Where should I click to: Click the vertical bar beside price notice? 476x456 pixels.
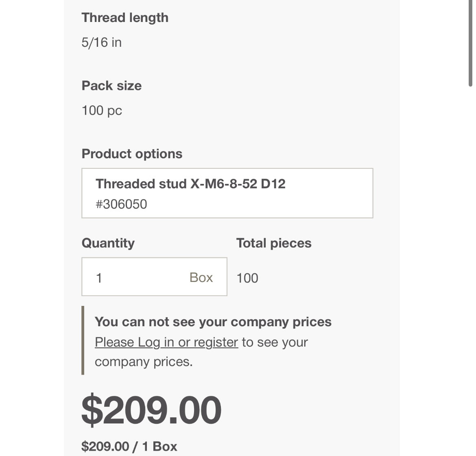pyautogui.click(x=83, y=340)
